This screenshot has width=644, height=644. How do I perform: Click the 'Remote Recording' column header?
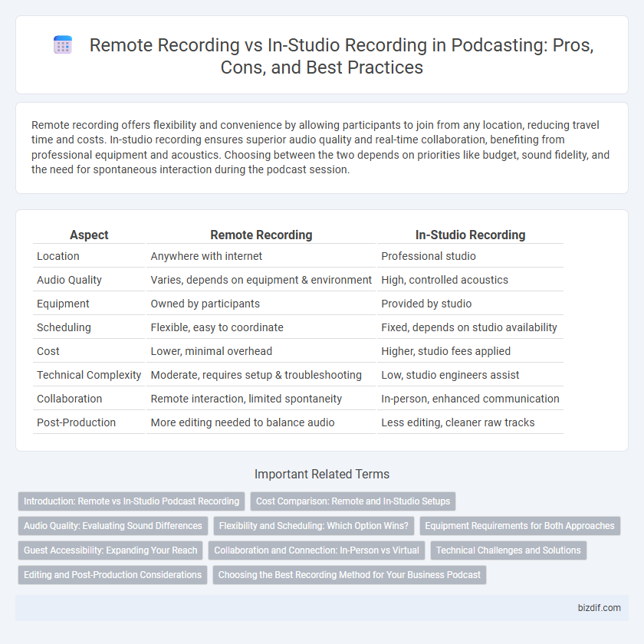261,235
